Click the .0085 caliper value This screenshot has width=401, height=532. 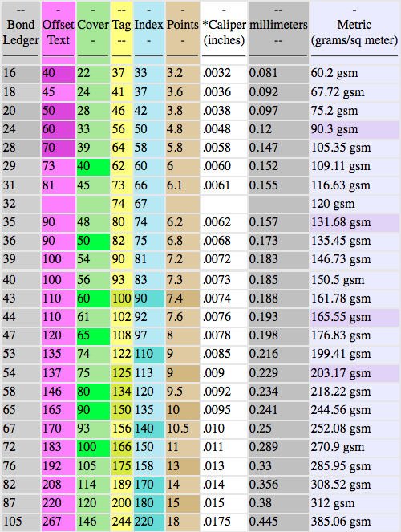pos(217,354)
